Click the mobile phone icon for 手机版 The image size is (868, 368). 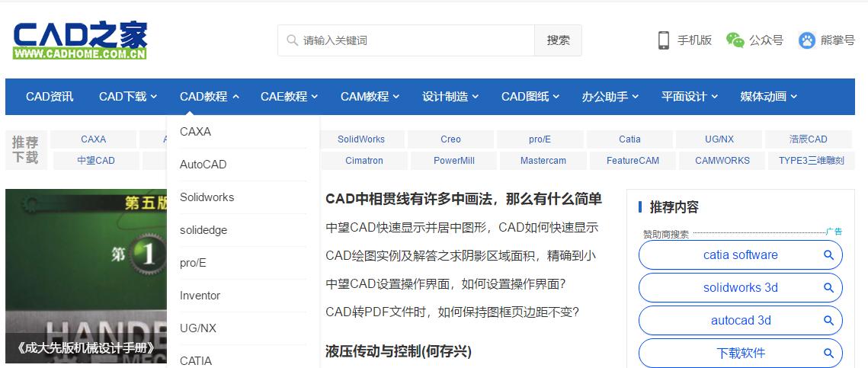tap(663, 40)
